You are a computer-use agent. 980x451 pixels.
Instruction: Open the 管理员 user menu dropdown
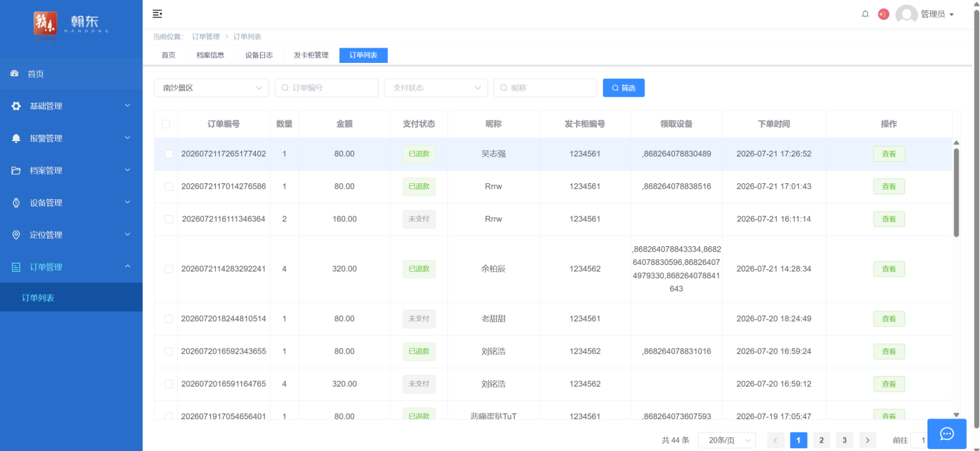(x=937, y=15)
